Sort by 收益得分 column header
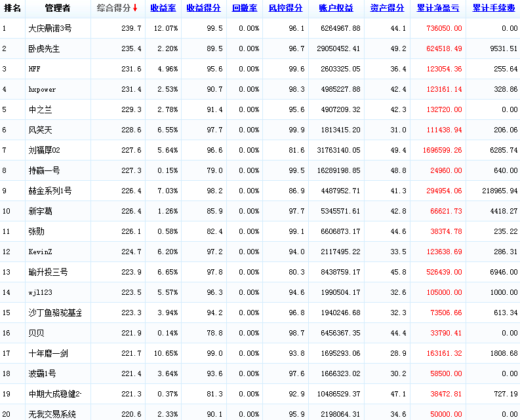Image resolution: width=520 pixels, height=420 pixels. pyautogui.click(x=203, y=9)
